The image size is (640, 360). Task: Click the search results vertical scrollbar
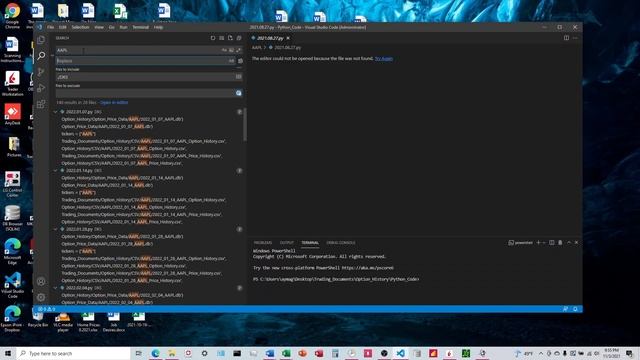(x=245, y=124)
